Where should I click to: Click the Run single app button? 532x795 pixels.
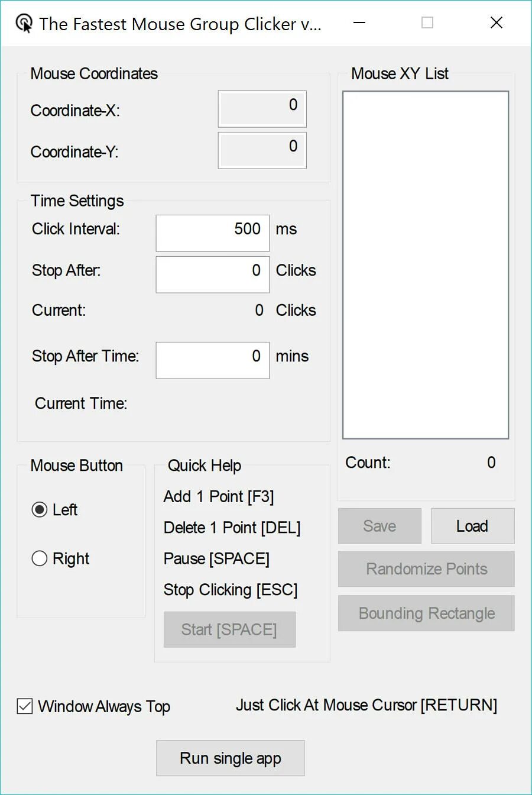click(231, 758)
